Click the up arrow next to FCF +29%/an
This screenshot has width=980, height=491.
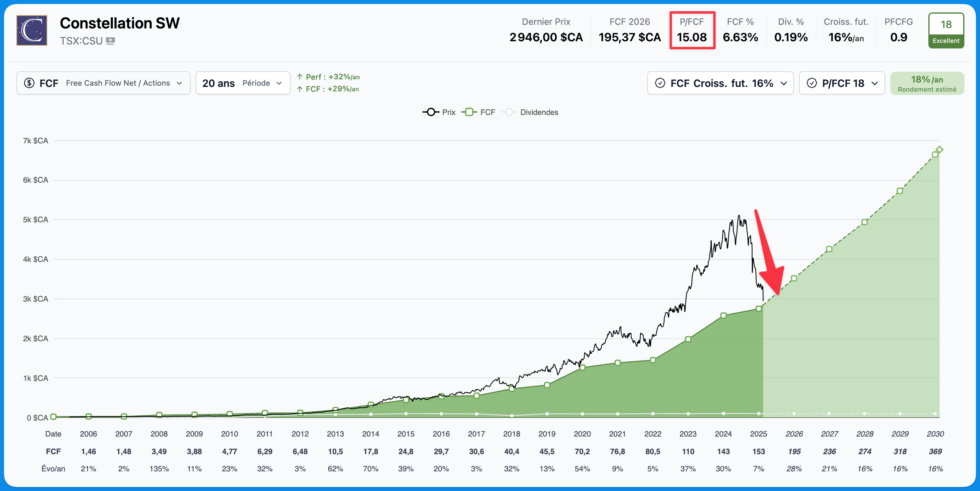[x=299, y=89]
